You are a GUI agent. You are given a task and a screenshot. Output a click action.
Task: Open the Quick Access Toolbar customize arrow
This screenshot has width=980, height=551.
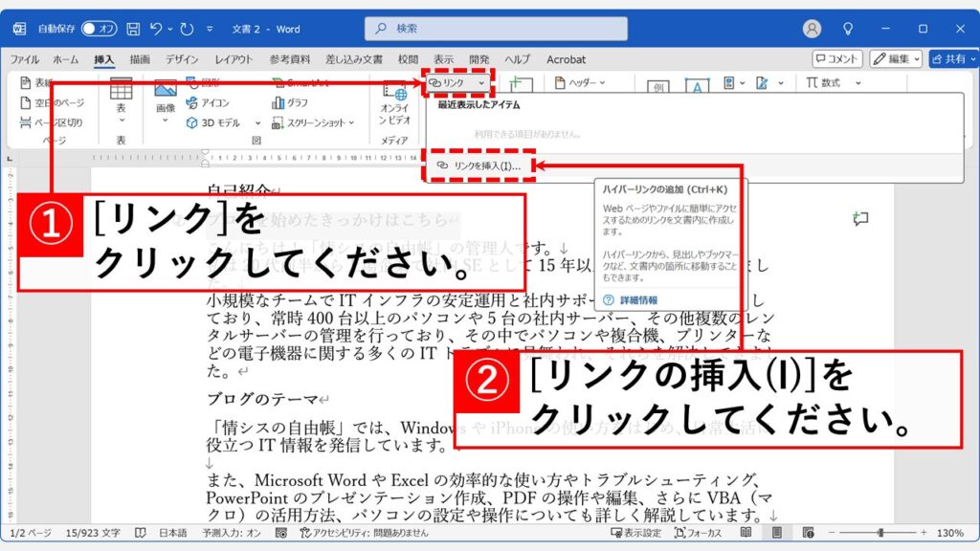[210, 29]
